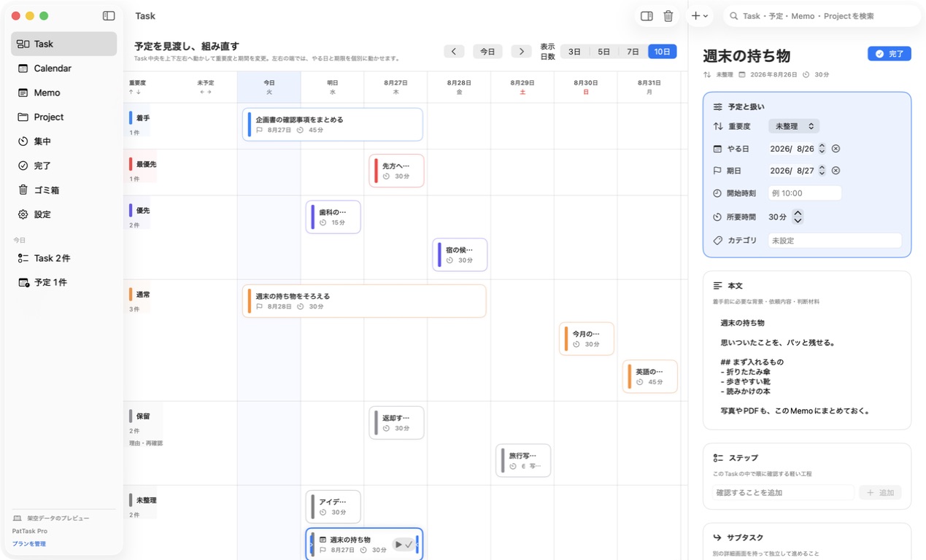The image size is (926, 560).
Task: Show today's Task 2件 list
Action: coord(64,258)
